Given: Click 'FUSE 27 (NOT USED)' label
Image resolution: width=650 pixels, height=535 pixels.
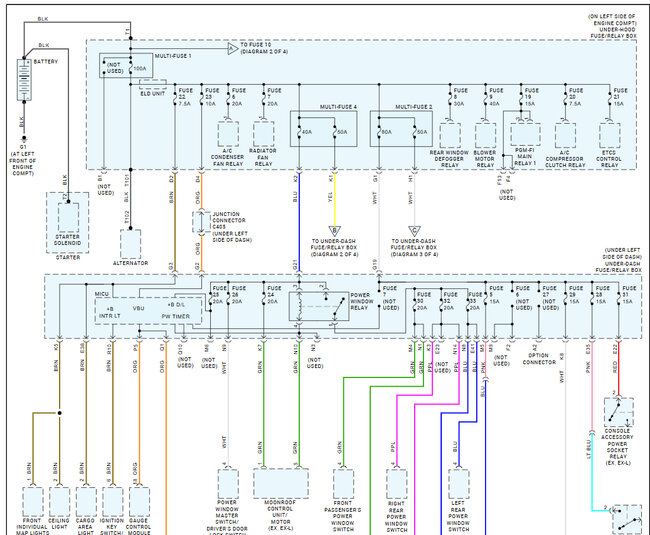Looking at the screenshot, I should [x=551, y=298].
